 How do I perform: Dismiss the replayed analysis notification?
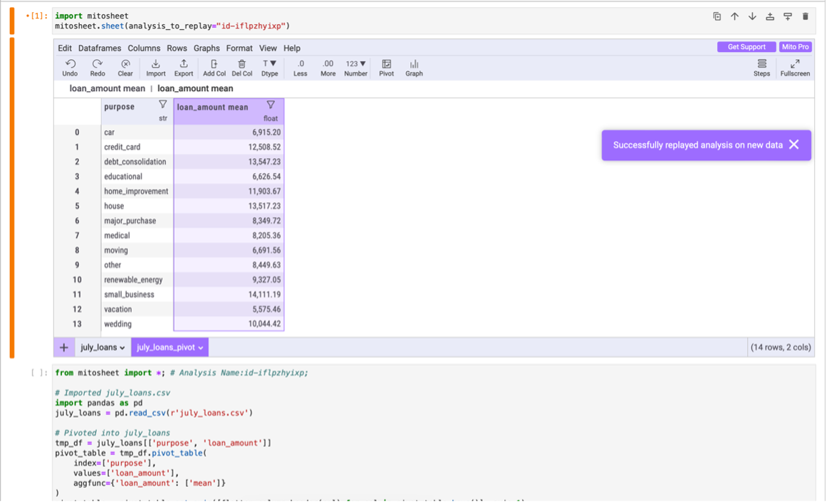tap(794, 145)
